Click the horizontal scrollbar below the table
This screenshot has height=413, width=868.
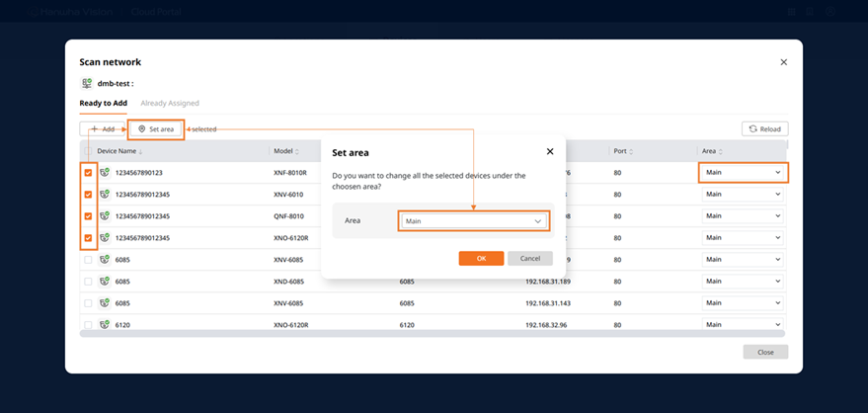[x=433, y=334]
